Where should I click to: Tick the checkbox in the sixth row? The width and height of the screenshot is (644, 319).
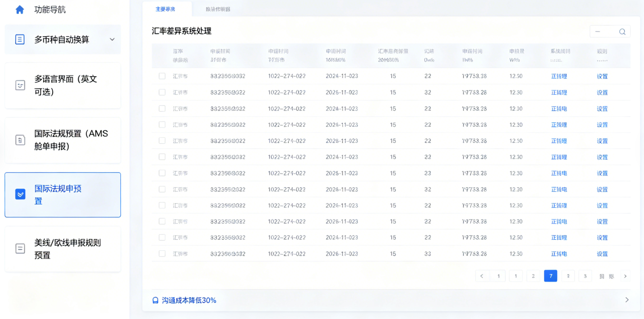click(x=162, y=157)
